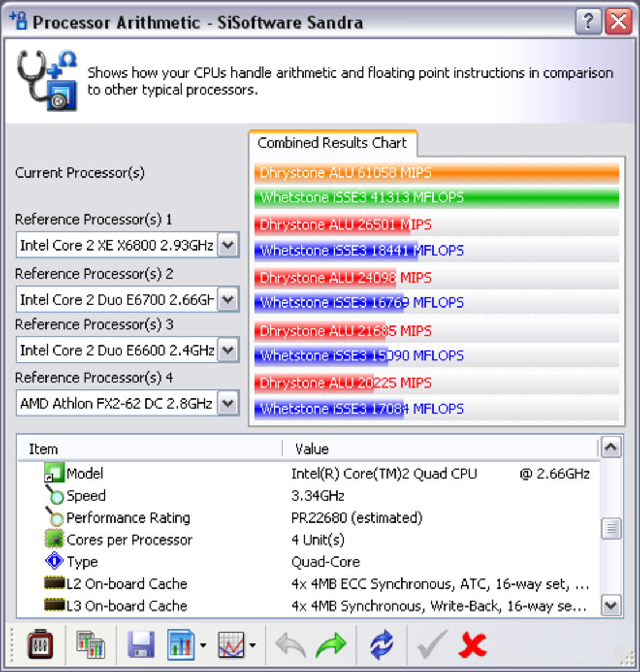
Task: Click the Whetstone iSSE3 16769 MFLOPS bar
Action: point(436,302)
